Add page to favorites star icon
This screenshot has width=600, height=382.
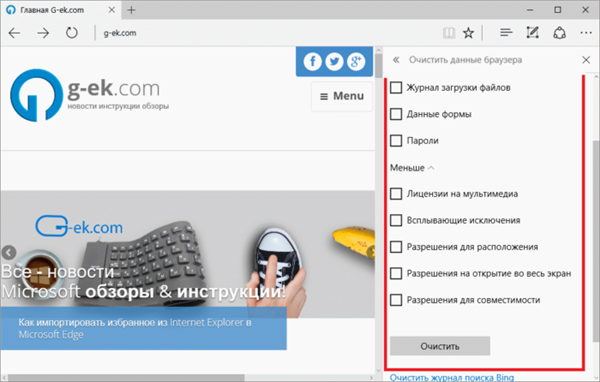point(468,33)
